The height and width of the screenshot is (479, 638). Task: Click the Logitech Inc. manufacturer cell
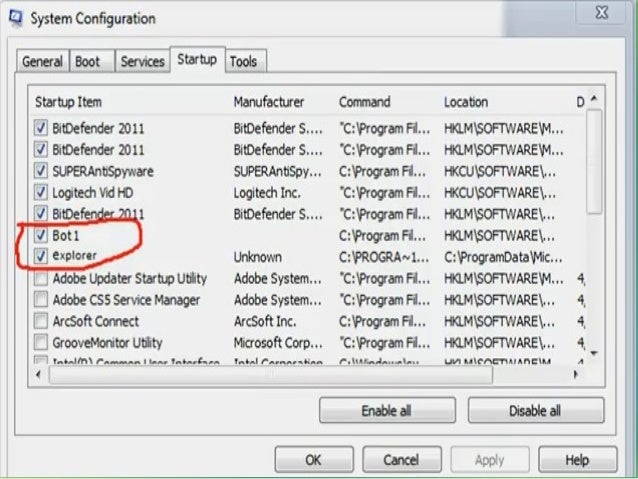click(x=267, y=192)
